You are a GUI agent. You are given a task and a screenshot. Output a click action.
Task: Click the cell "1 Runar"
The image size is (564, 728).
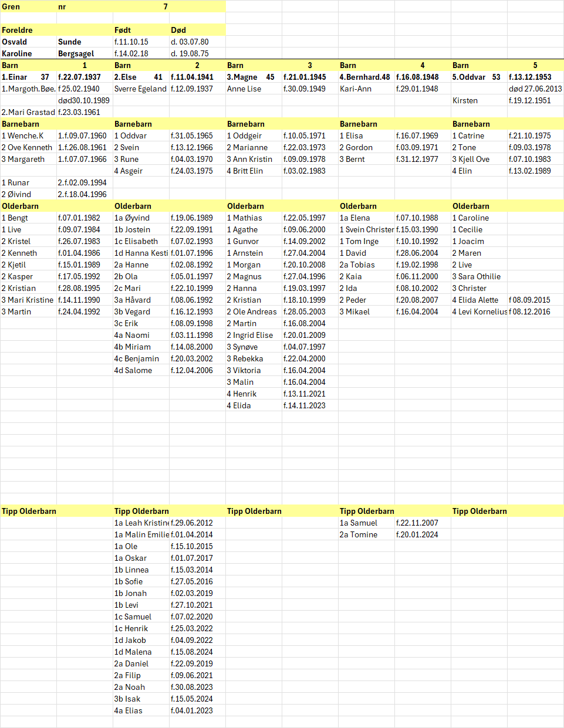(x=28, y=182)
